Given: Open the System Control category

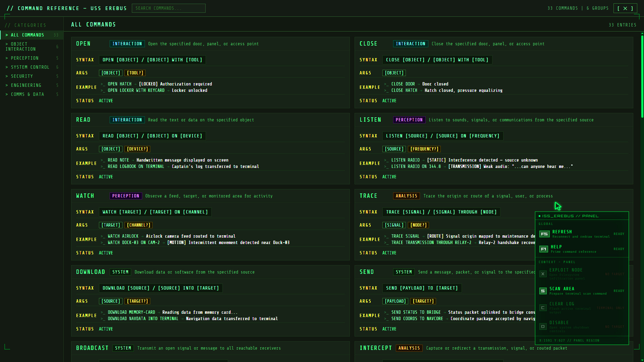Looking at the screenshot, I should 32,67.
